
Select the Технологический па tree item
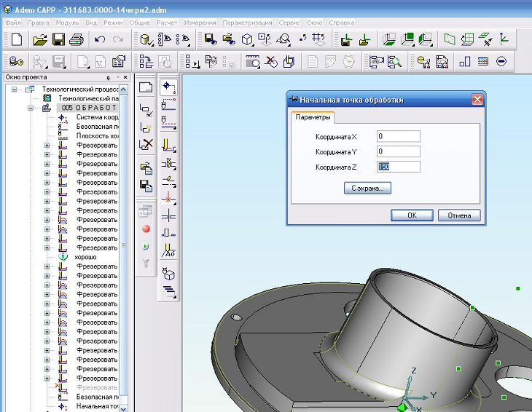(88, 98)
